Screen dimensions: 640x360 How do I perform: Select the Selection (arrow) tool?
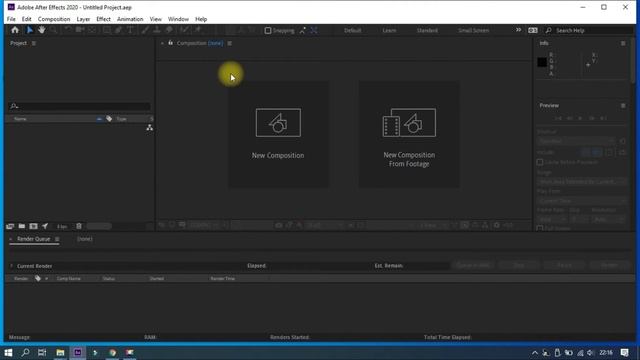coord(29,30)
